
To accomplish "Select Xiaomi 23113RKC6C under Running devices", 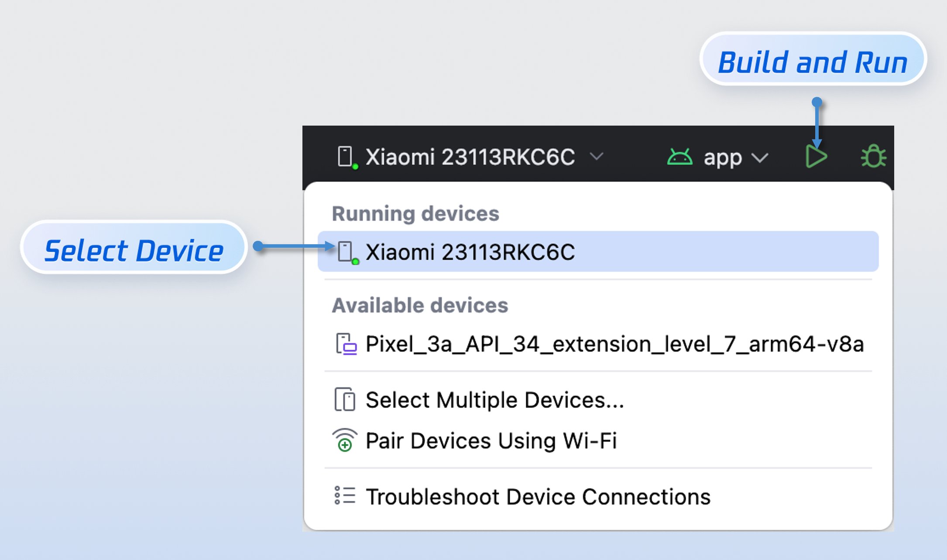I will [x=470, y=252].
